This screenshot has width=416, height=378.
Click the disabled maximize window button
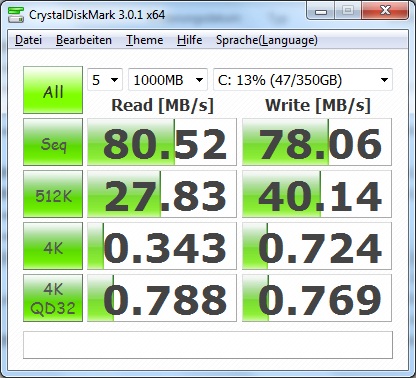tap(348, 11)
